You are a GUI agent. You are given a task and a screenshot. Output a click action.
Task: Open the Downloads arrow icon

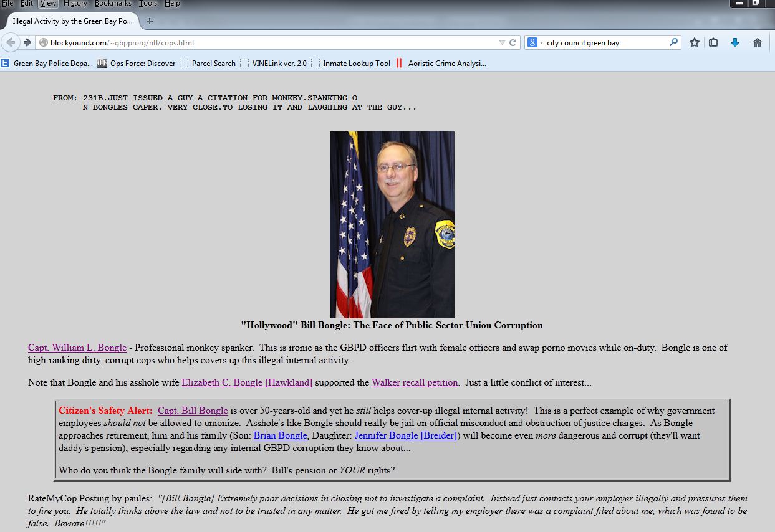click(734, 42)
